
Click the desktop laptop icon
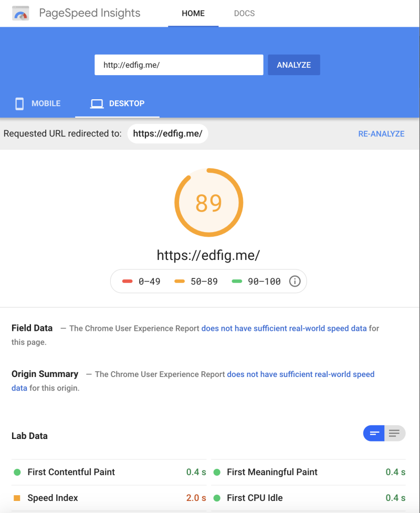tap(97, 104)
